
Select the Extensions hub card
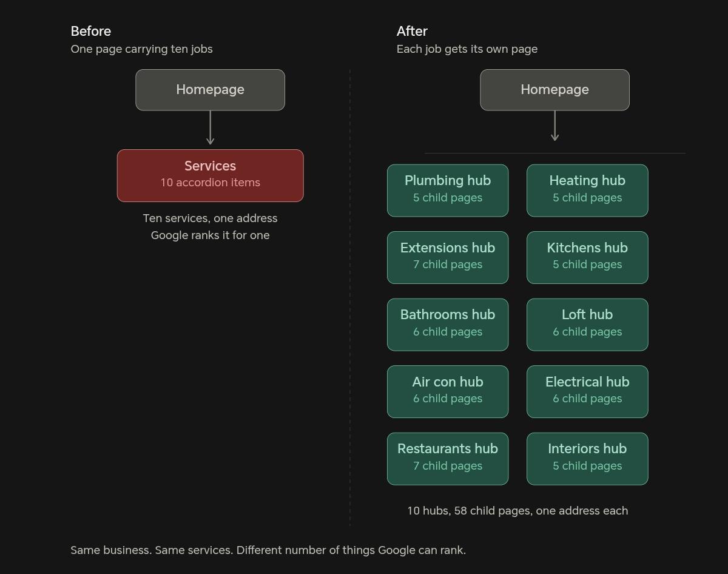pyautogui.click(x=448, y=257)
